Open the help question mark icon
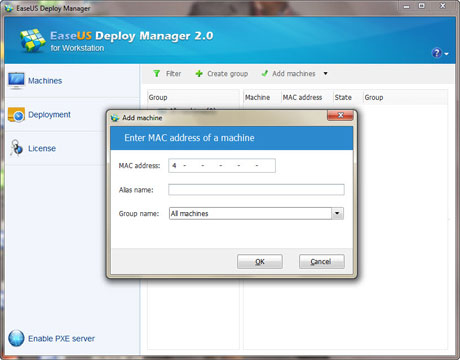Viewport: 460px width, 360px height. [437, 53]
